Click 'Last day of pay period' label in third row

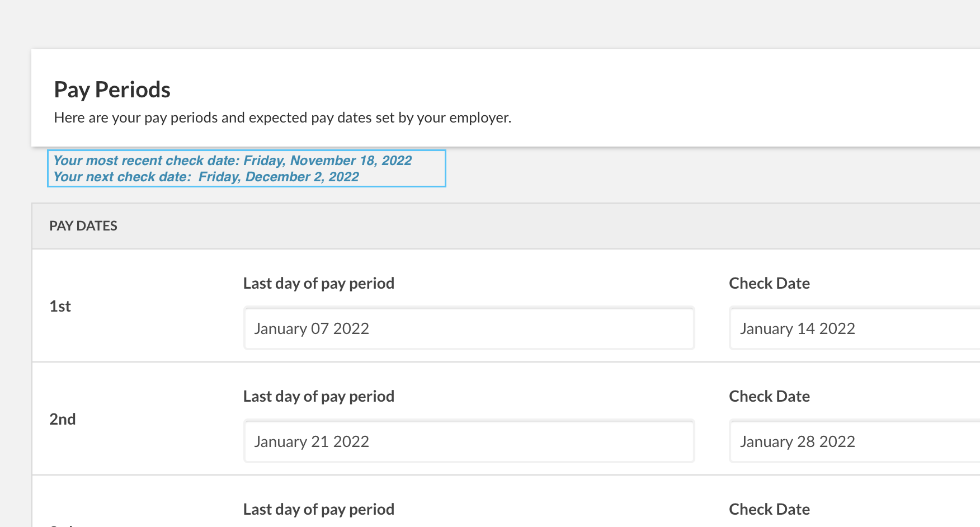click(319, 509)
